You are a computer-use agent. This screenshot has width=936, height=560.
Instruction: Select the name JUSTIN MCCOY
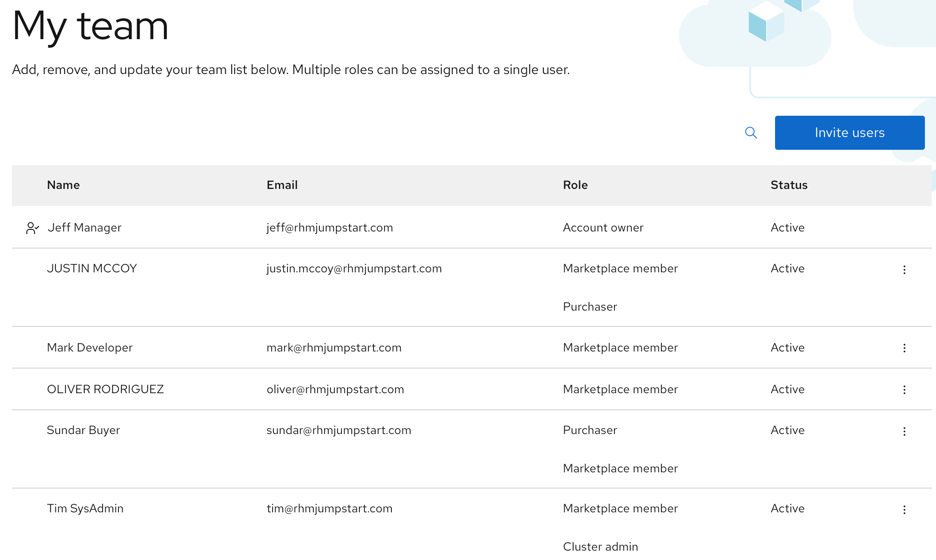[92, 269]
